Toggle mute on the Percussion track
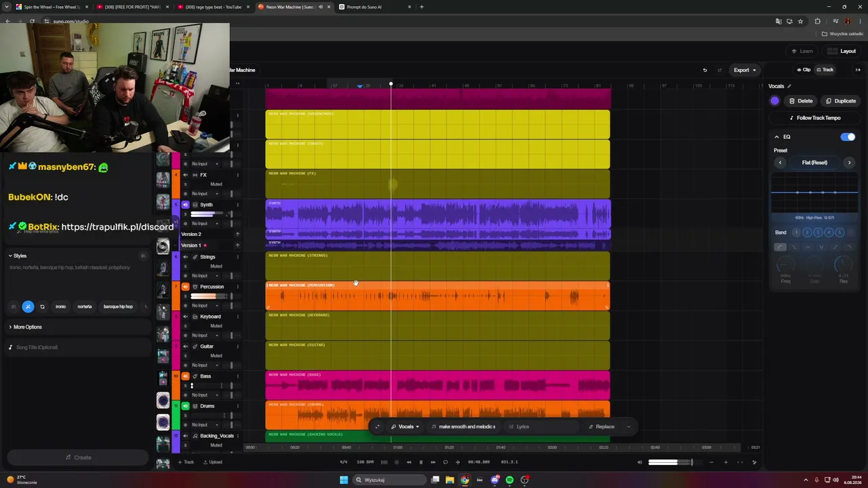Viewport: 868px width, 488px height. [x=185, y=287]
